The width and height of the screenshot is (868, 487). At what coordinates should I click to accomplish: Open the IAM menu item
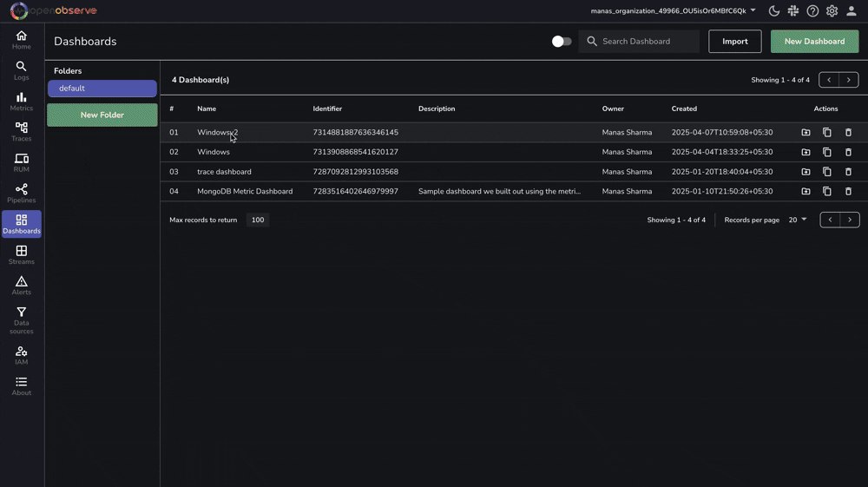pos(22,355)
